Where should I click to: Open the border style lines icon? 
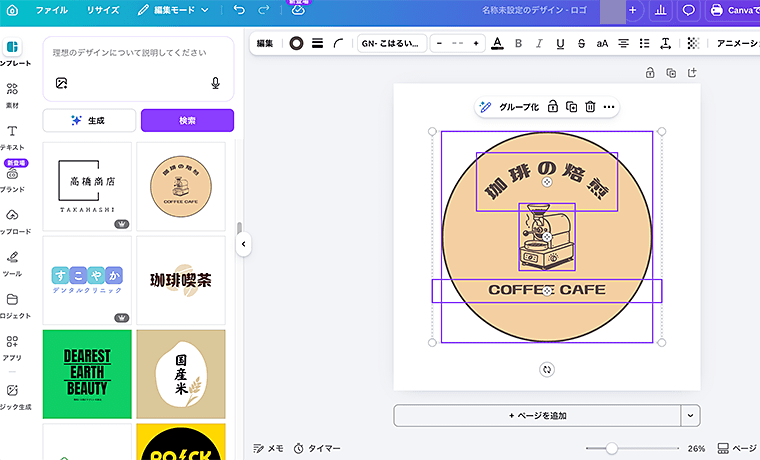[x=317, y=44]
